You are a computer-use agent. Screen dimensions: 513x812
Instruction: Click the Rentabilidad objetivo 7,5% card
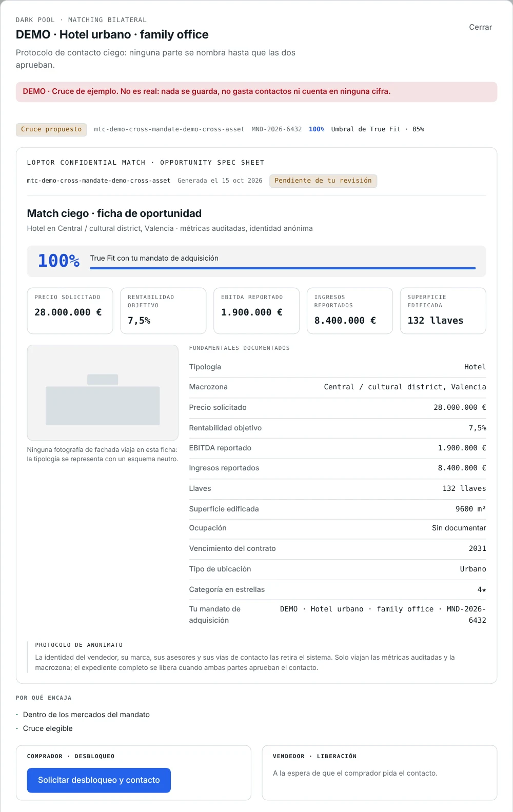(163, 311)
